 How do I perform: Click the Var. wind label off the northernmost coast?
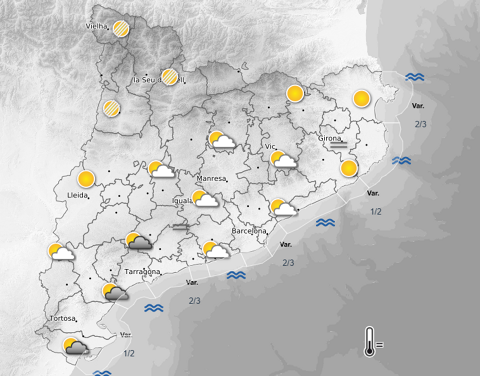(418, 106)
